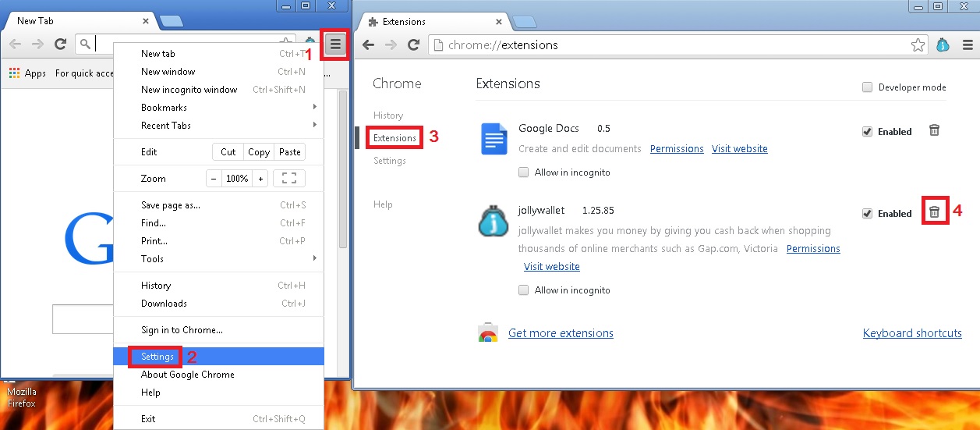The width and height of the screenshot is (980, 430).
Task: Choose Help from the Chrome menu
Action: (218, 393)
